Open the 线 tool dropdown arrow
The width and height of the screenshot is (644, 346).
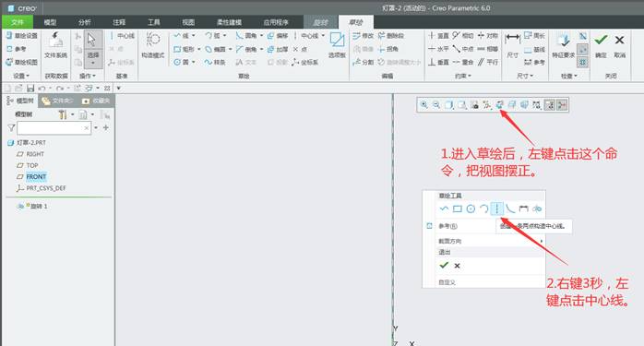tap(194, 36)
